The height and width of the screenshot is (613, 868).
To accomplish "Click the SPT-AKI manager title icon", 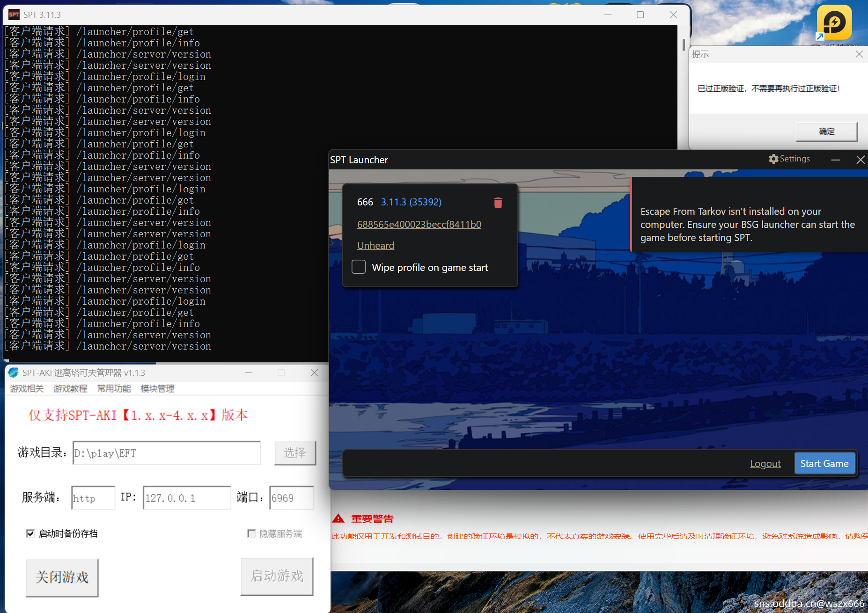I will [14, 372].
